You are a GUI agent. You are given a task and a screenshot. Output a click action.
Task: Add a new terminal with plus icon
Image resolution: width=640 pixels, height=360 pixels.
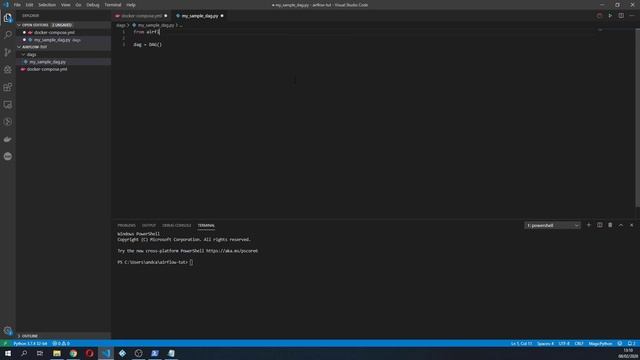(589, 225)
